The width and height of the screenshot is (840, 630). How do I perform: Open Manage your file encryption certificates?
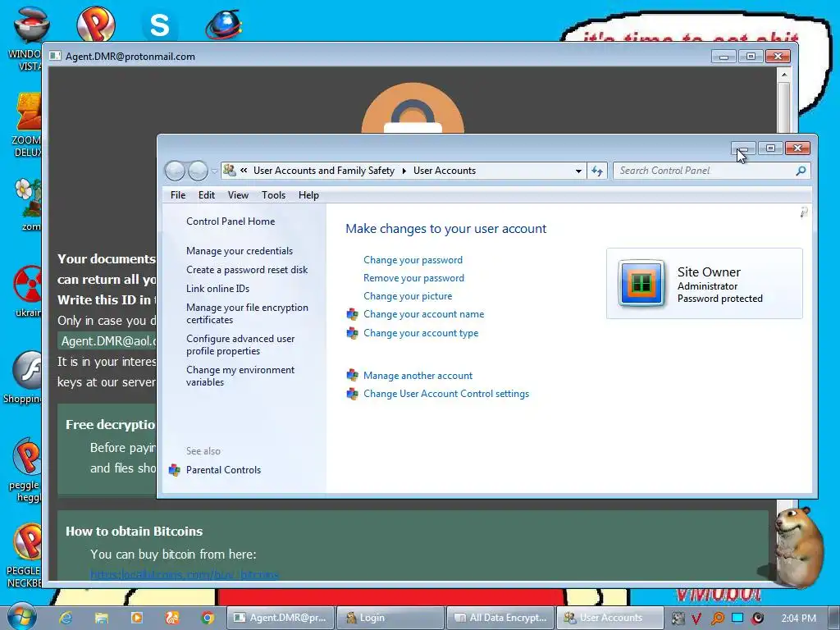pyautogui.click(x=247, y=313)
